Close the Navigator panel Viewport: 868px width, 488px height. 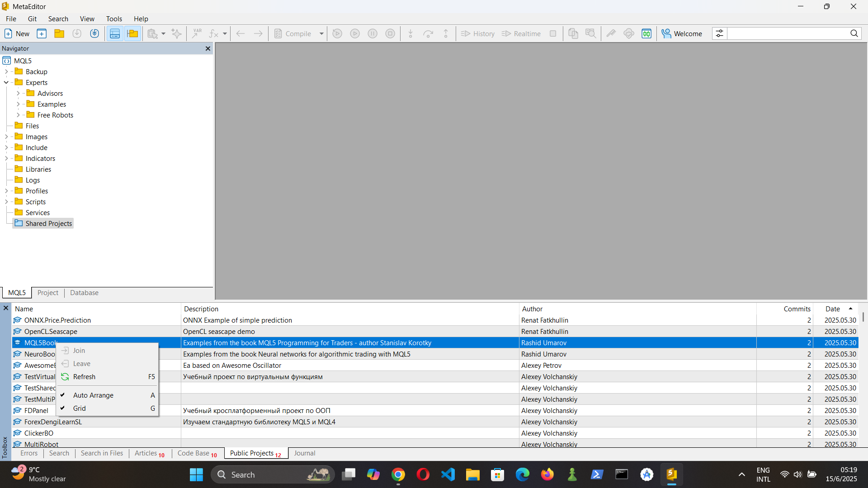coord(208,48)
